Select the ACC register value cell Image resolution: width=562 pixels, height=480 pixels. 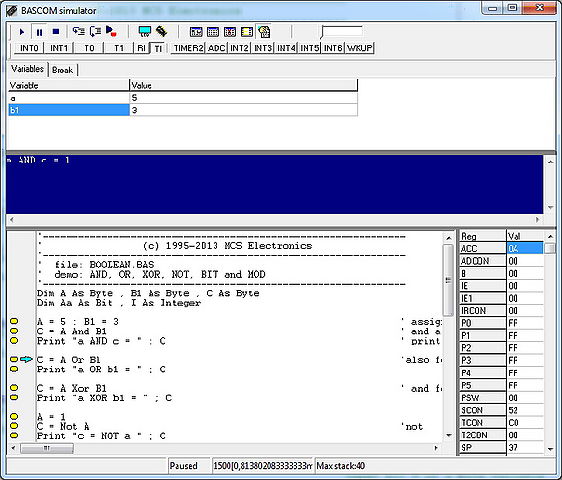click(x=525, y=248)
